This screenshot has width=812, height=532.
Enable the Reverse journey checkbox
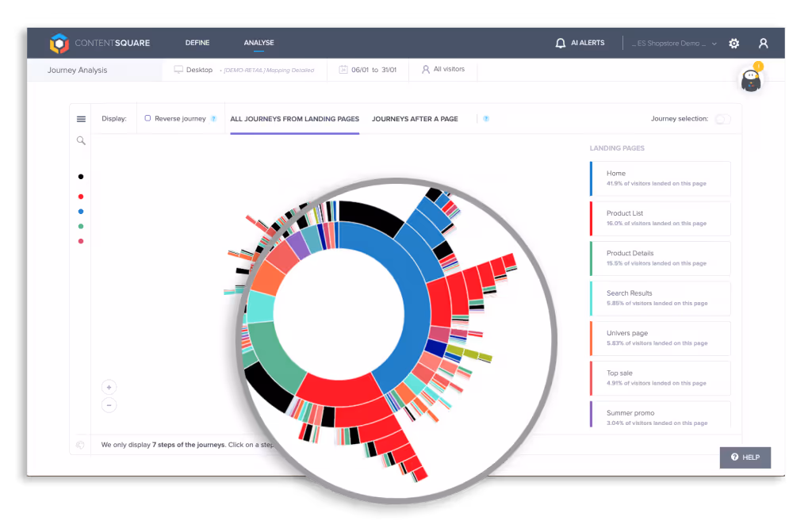pos(147,118)
